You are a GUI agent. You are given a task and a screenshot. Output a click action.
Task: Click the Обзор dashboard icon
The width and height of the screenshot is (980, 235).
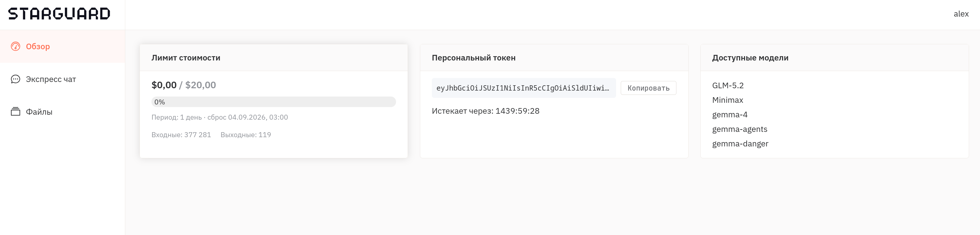click(15, 46)
